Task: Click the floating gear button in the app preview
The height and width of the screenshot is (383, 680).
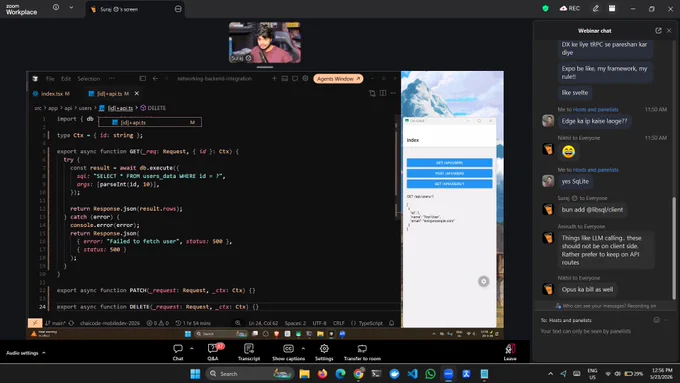Action: pyautogui.click(x=484, y=282)
